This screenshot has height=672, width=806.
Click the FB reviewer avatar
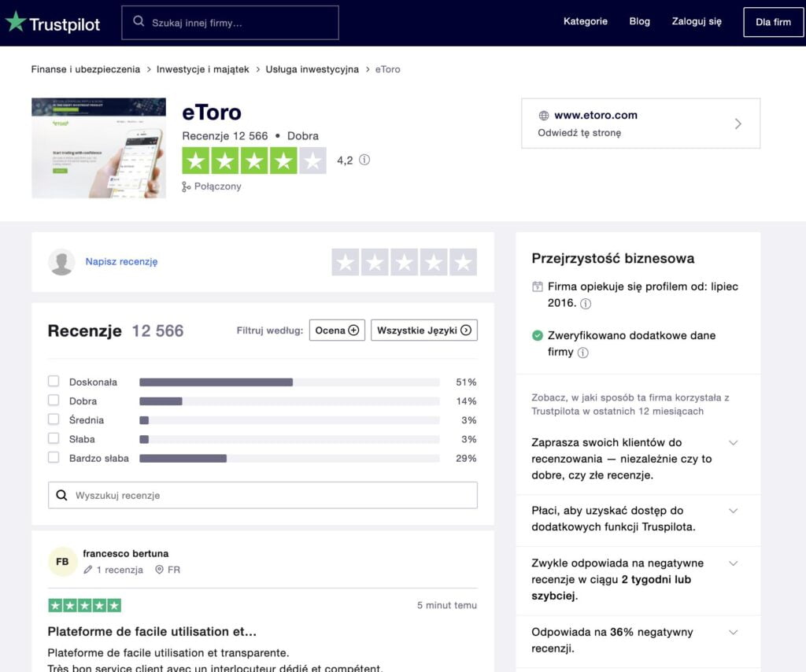(x=62, y=562)
